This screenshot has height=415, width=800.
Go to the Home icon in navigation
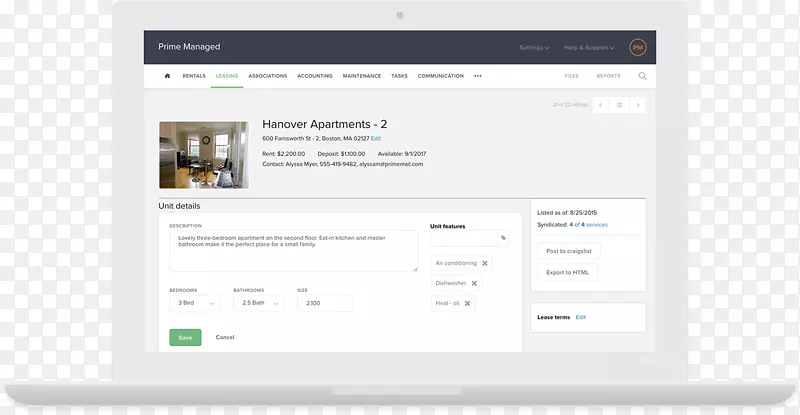[167, 76]
